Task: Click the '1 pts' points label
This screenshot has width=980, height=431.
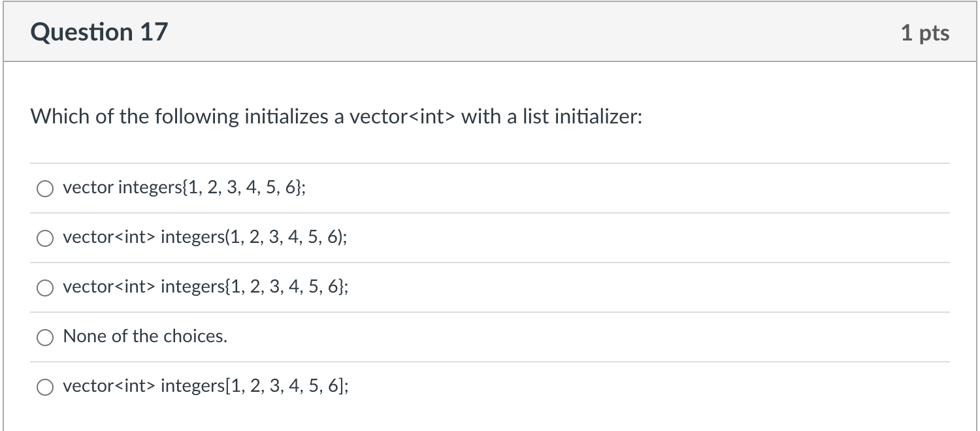Action: pos(925,33)
